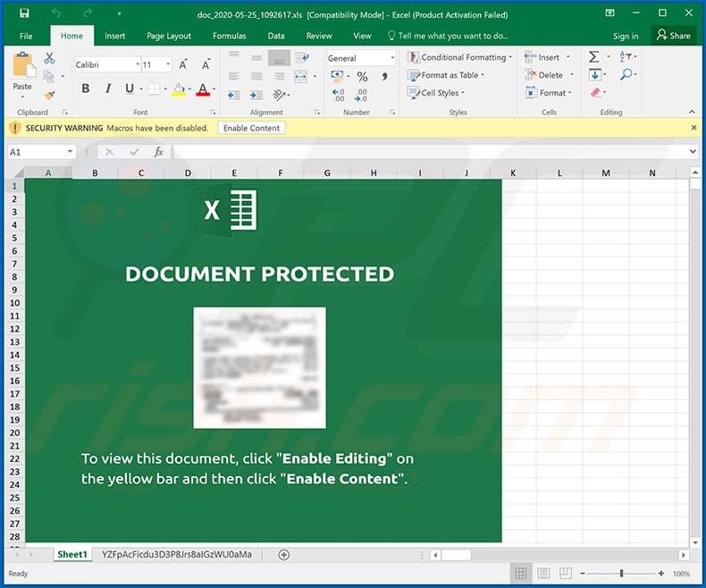Screen dimensions: 706x588
Task: Click the Share button
Action: click(674, 36)
